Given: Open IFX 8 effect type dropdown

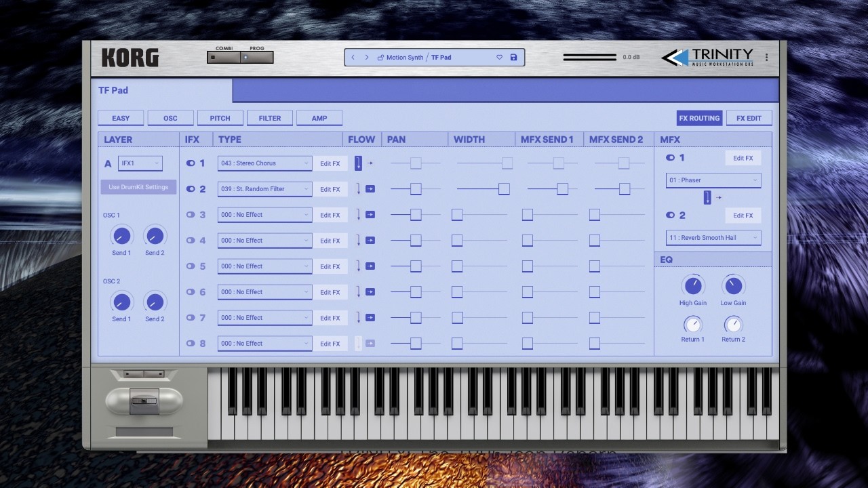Looking at the screenshot, I should [264, 344].
